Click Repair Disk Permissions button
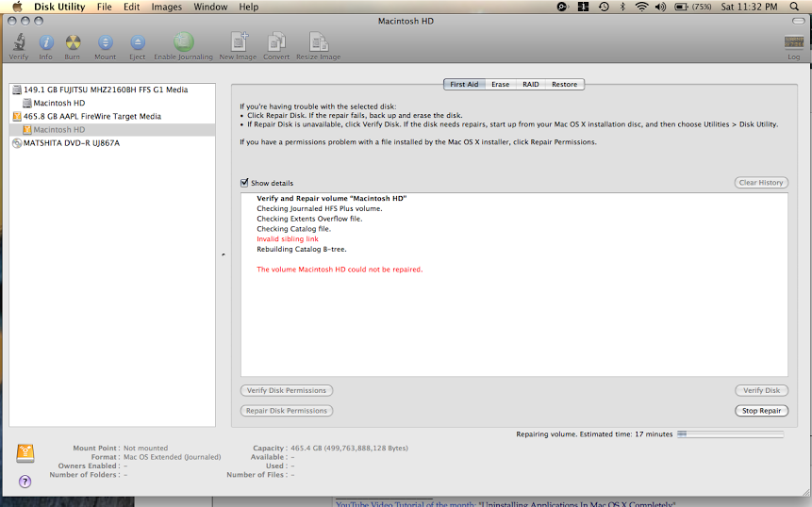The width and height of the screenshot is (812, 507). coord(287,411)
